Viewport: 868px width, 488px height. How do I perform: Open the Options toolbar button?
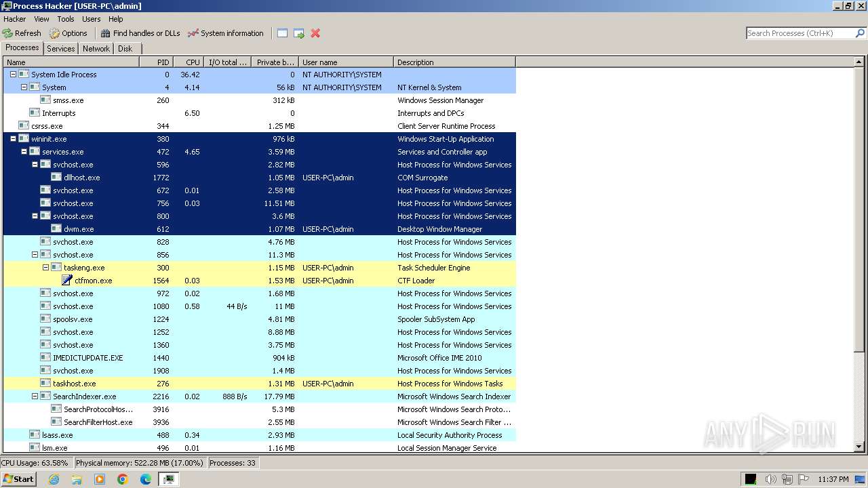[68, 33]
